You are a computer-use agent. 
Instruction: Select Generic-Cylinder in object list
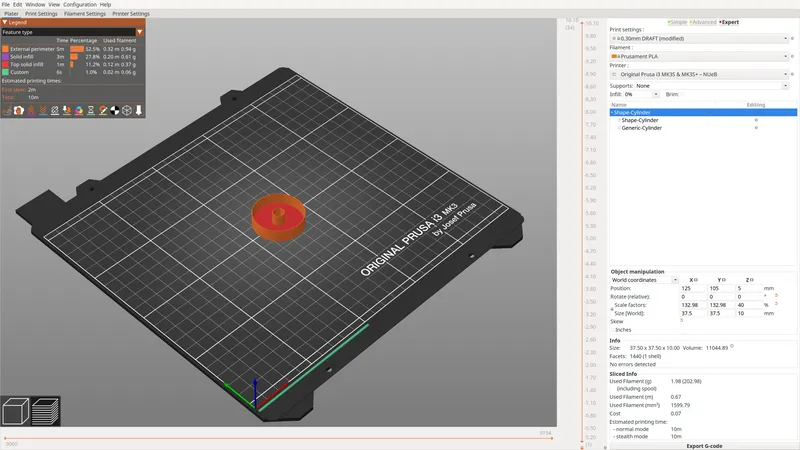pos(641,128)
